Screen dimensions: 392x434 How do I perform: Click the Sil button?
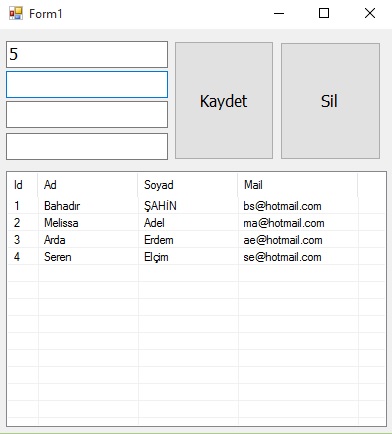[330, 101]
